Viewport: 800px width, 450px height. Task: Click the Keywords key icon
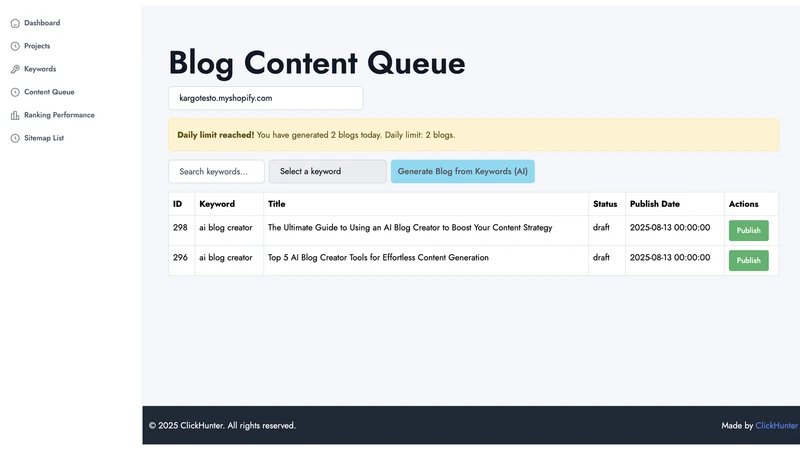tap(15, 69)
